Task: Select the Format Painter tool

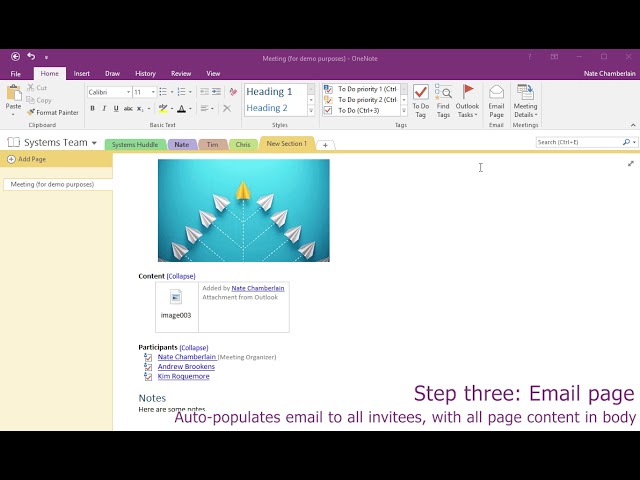Action: (53, 113)
